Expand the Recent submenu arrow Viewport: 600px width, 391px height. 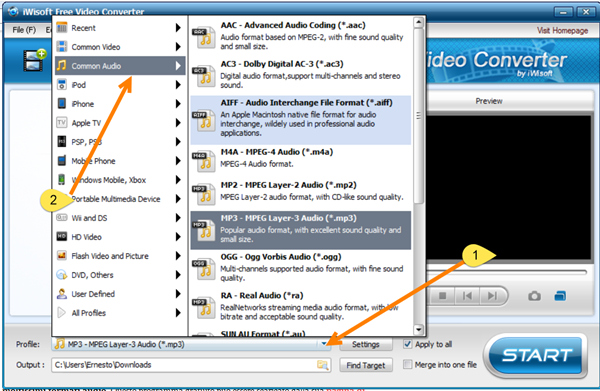pos(178,28)
